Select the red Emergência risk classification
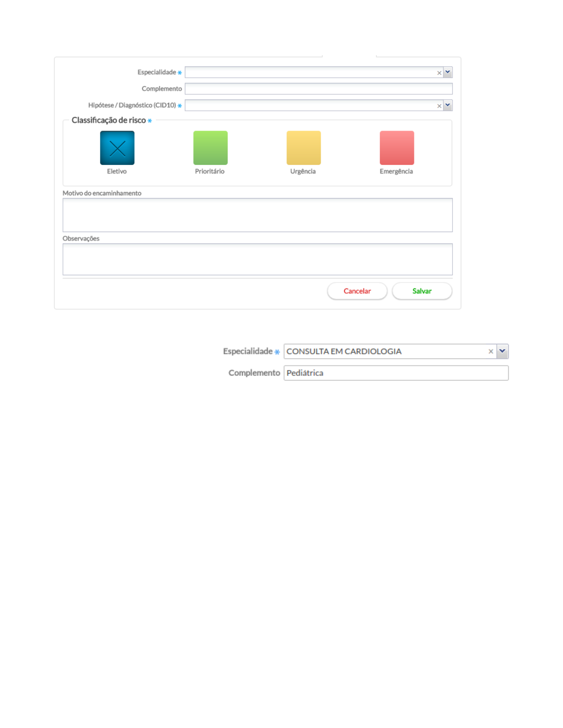This screenshot has width=563, height=728. click(397, 148)
